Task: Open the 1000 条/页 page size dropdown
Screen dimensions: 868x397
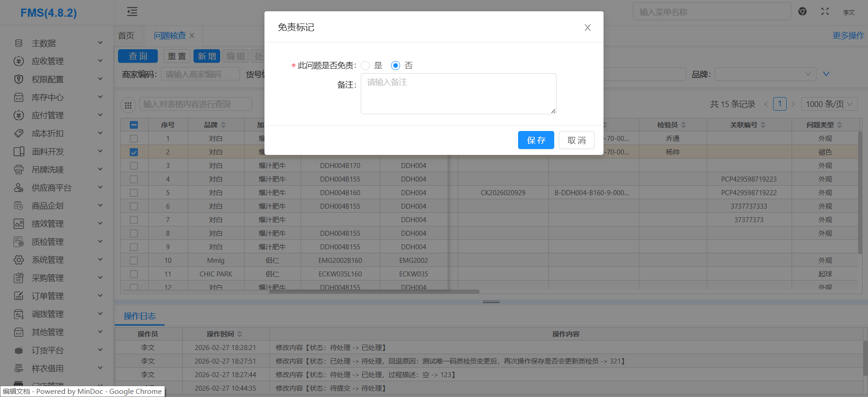Action: tap(829, 104)
